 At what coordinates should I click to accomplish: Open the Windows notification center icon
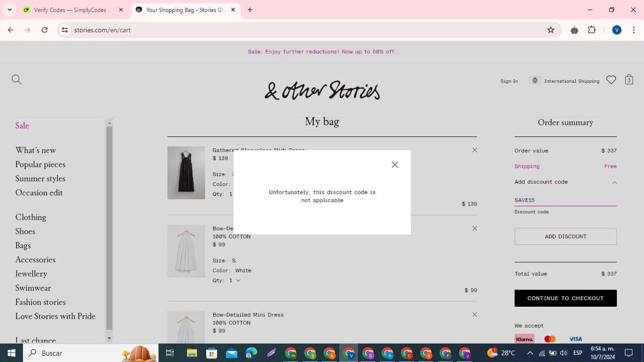point(629,353)
